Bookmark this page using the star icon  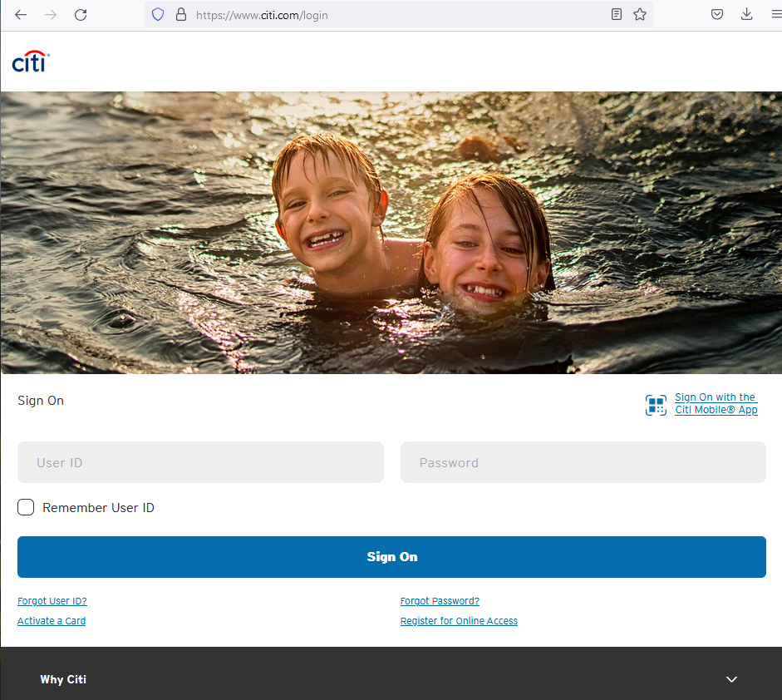click(x=640, y=14)
